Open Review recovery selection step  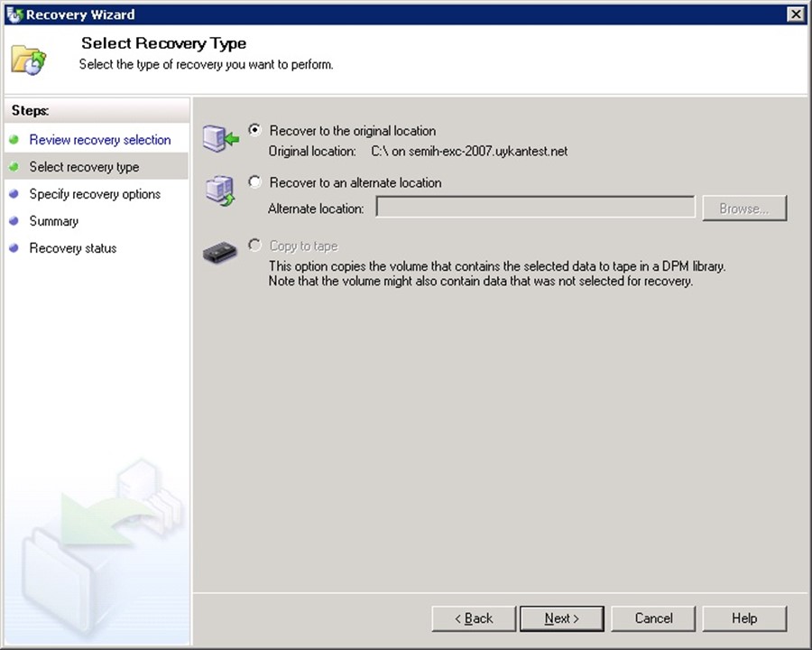[x=99, y=140]
